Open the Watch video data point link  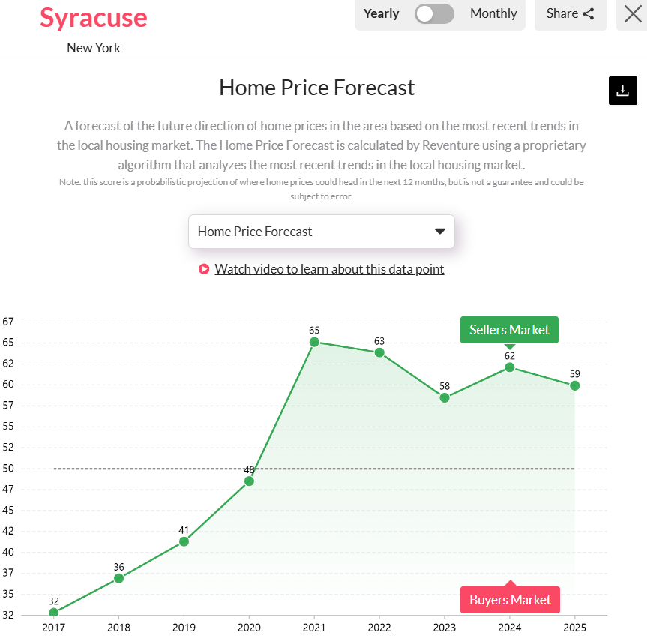[x=329, y=268]
